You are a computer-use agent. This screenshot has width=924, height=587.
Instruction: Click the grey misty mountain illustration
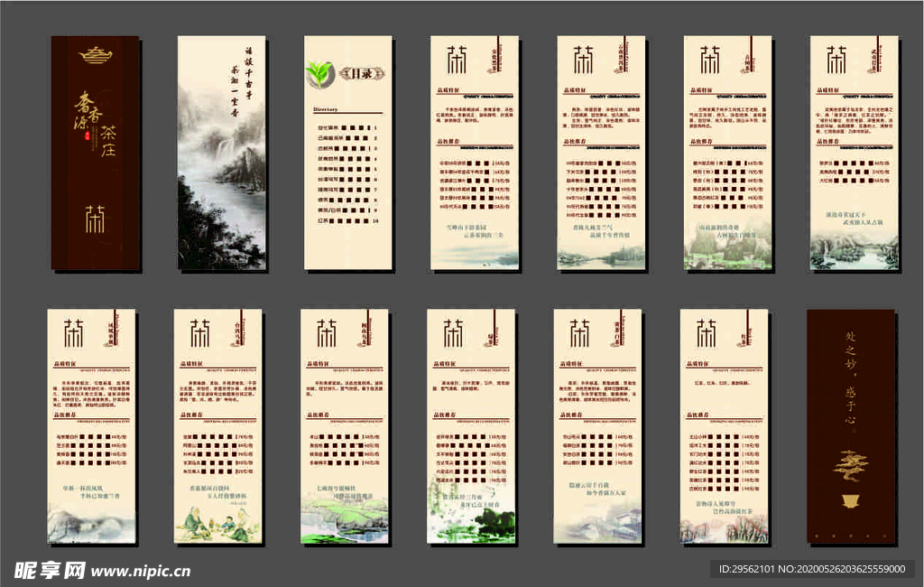click(x=91, y=524)
